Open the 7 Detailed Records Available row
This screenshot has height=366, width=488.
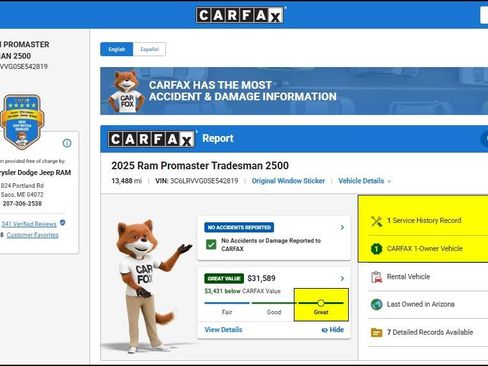coord(428,332)
